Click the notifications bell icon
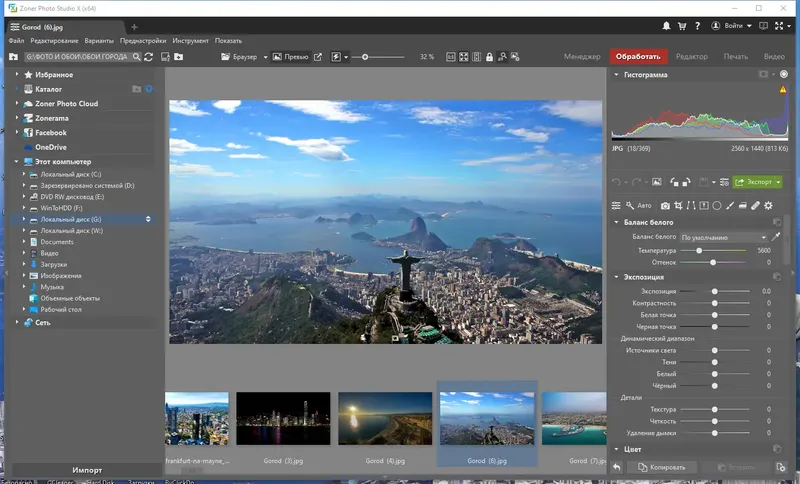 click(667, 25)
